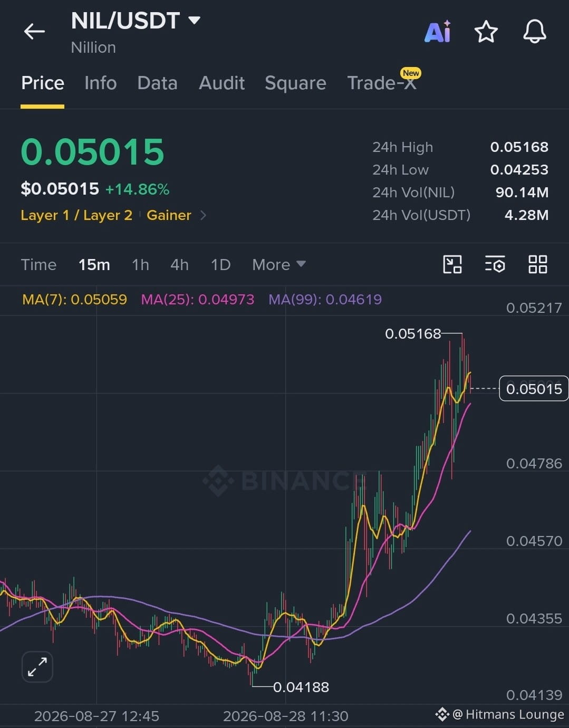Add NIL/USDT to favorites with the star
Viewport: 569px width, 728px height.
tap(486, 32)
